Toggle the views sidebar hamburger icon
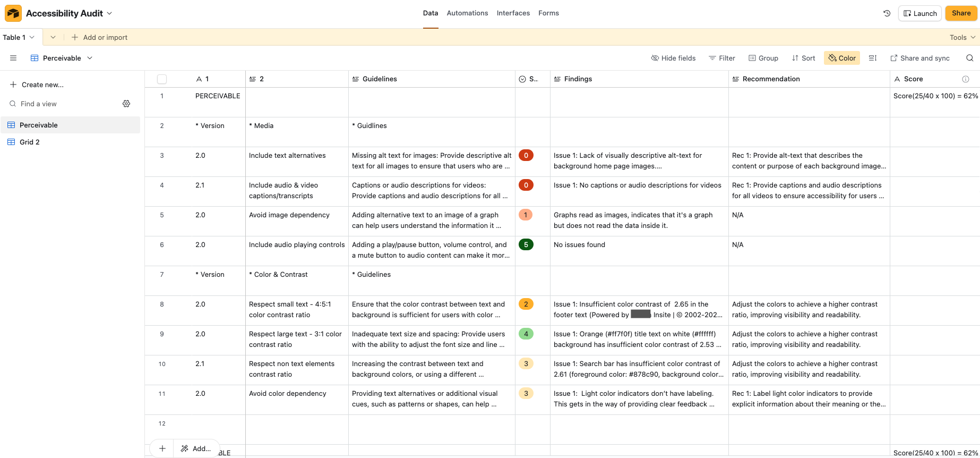The width and height of the screenshot is (980, 458). click(x=13, y=58)
